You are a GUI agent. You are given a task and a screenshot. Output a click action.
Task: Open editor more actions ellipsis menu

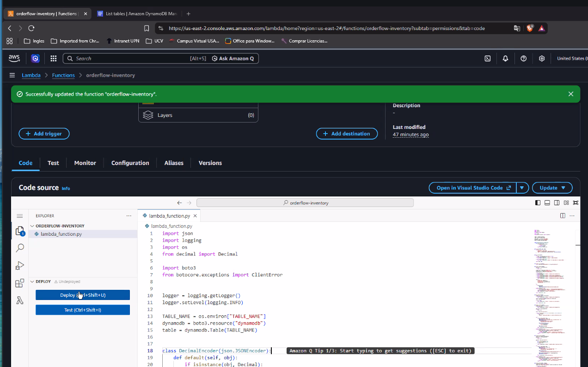(x=572, y=216)
